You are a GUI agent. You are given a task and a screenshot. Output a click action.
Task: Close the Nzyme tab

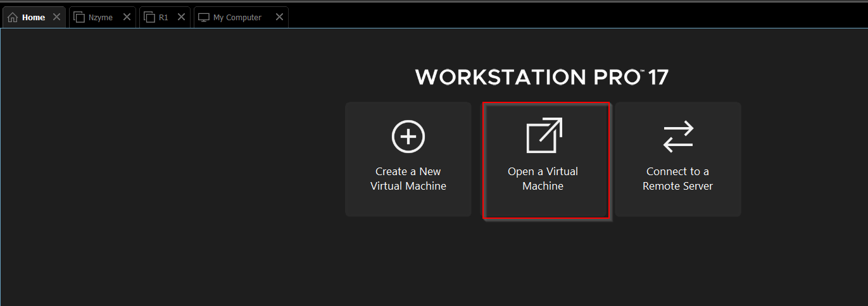pyautogui.click(x=127, y=17)
